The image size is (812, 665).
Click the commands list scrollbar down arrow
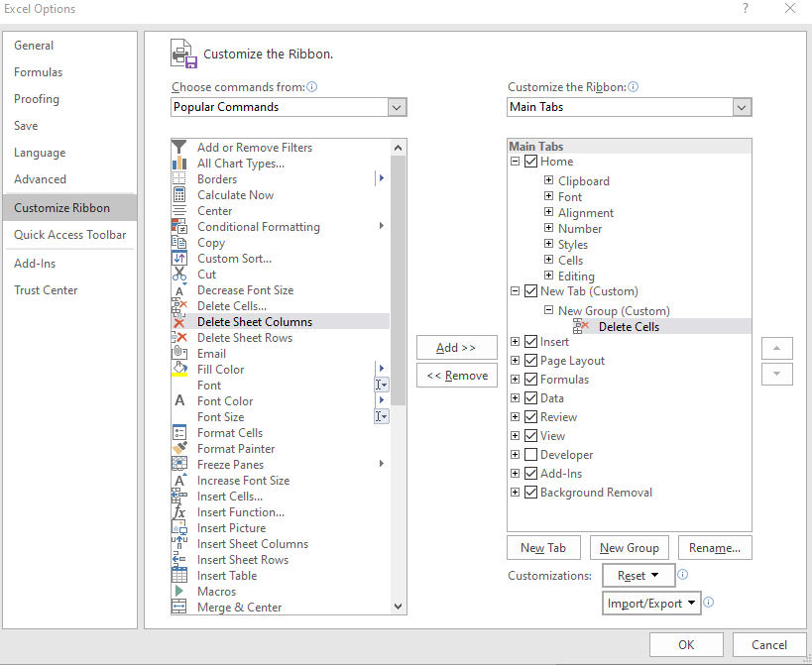pos(398,607)
